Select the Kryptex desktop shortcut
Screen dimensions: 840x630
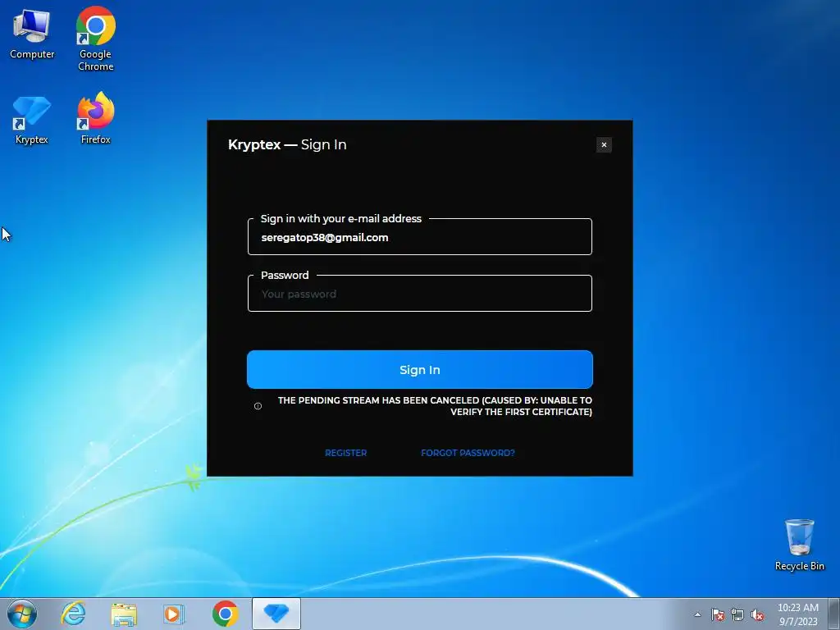(32, 120)
